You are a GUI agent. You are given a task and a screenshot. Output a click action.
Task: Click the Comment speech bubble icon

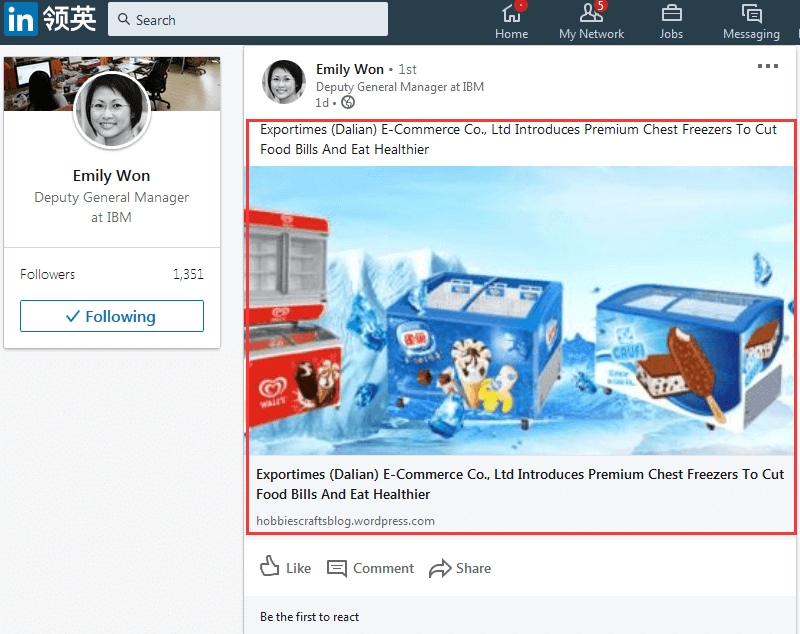point(337,568)
